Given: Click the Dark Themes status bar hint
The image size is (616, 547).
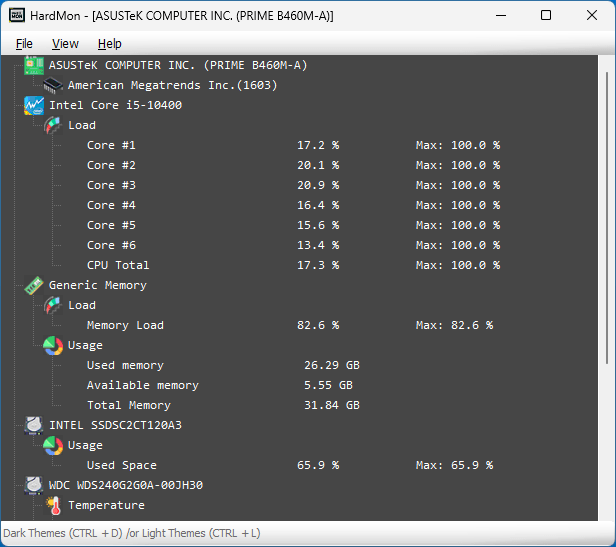Looking at the screenshot, I should click(132, 533).
